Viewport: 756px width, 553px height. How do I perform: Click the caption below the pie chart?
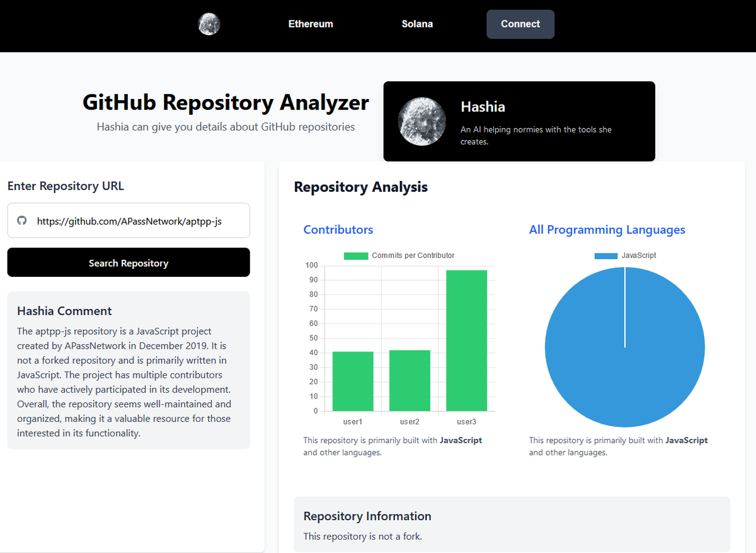[618, 446]
